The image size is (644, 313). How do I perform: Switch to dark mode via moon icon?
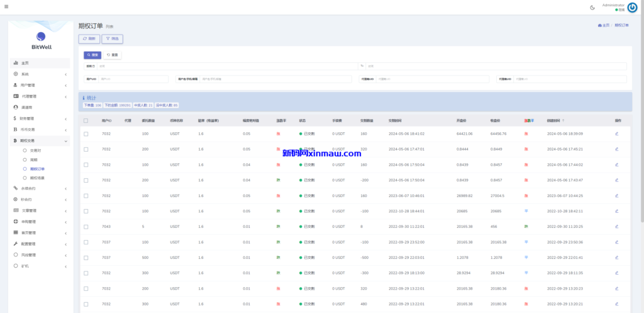pyautogui.click(x=592, y=8)
